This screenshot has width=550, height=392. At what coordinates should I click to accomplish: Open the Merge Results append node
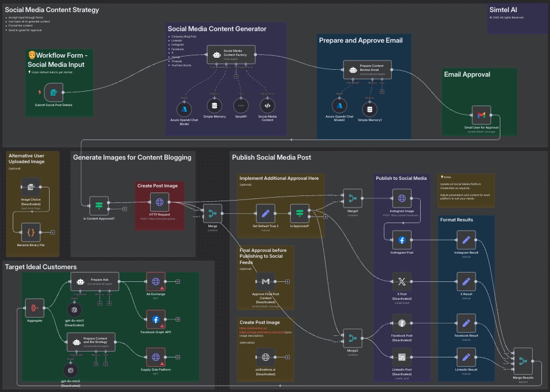[x=523, y=361]
